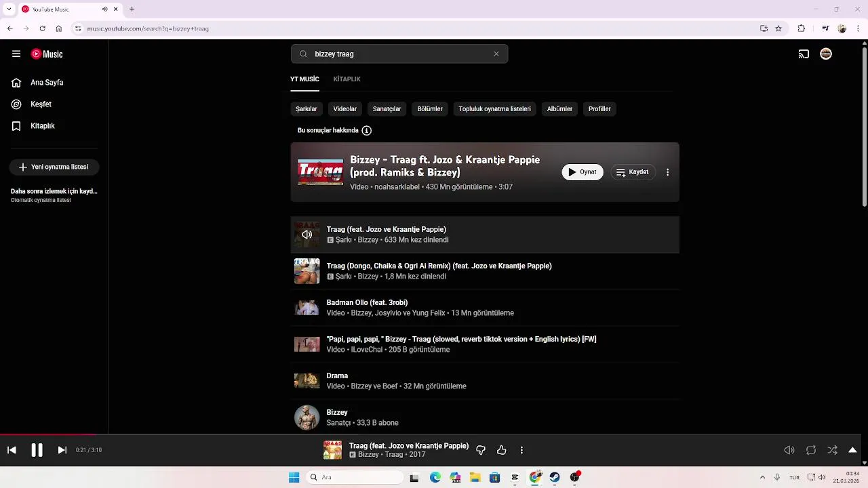Open Bizzey link in player bar

tap(368, 455)
